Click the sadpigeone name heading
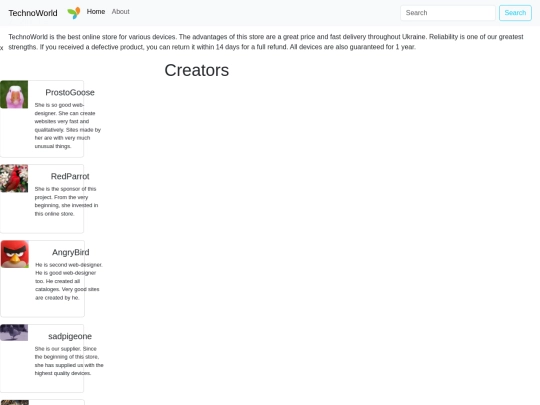The width and height of the screenshot is (540, 405). click(70, 336)
